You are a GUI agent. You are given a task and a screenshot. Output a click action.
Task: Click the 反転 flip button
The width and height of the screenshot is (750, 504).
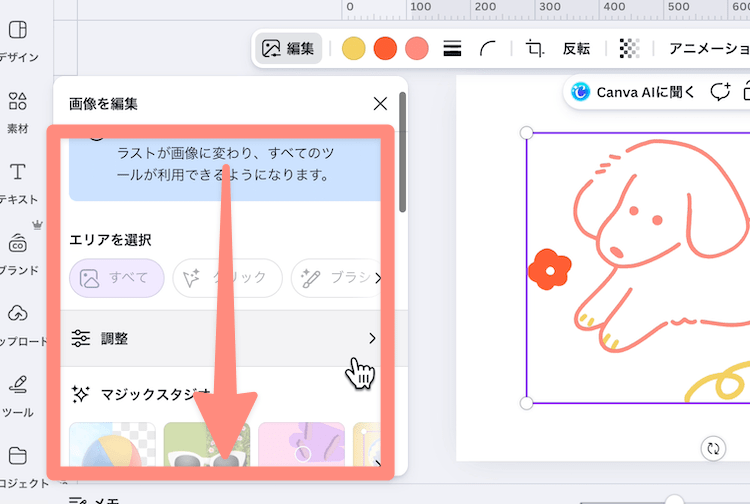(576, 48)
